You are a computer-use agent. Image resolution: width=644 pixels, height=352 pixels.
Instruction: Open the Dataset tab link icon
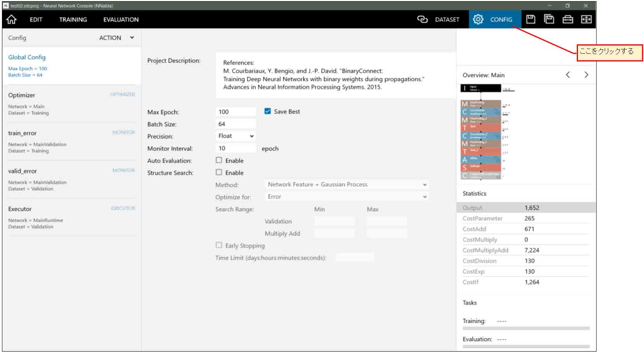click(422, 19)
